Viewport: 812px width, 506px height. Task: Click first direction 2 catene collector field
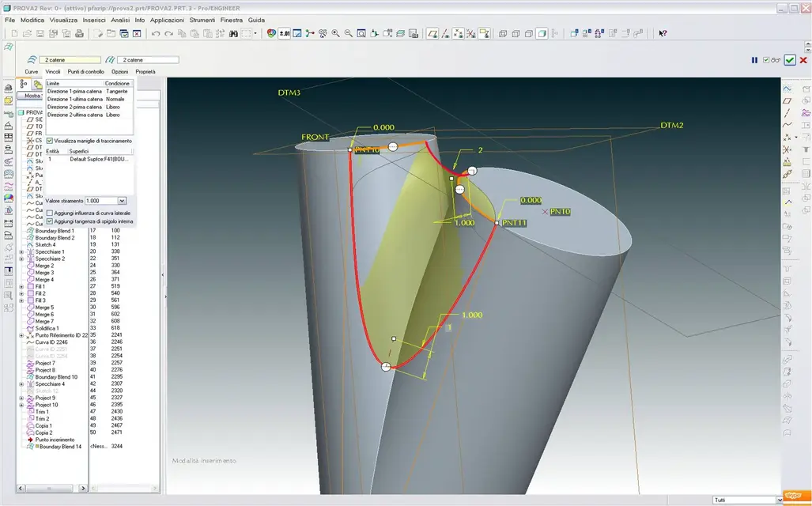pos(70,60)
